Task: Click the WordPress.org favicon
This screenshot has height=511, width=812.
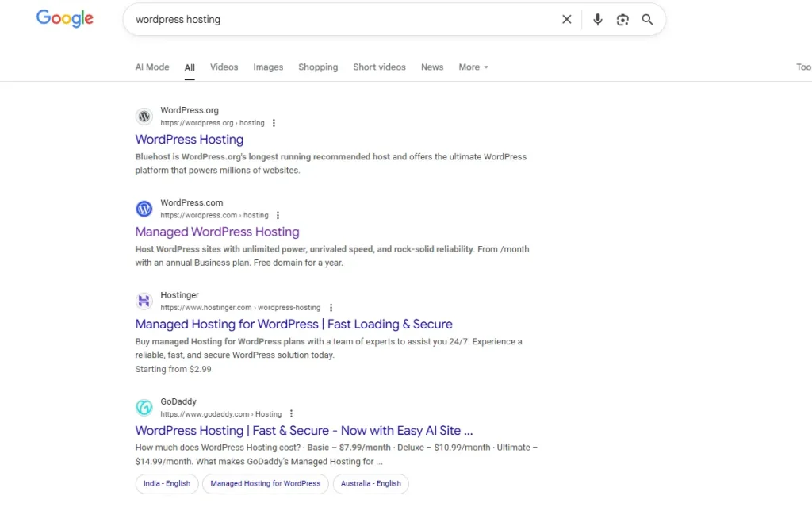Action: coord(144,117)
